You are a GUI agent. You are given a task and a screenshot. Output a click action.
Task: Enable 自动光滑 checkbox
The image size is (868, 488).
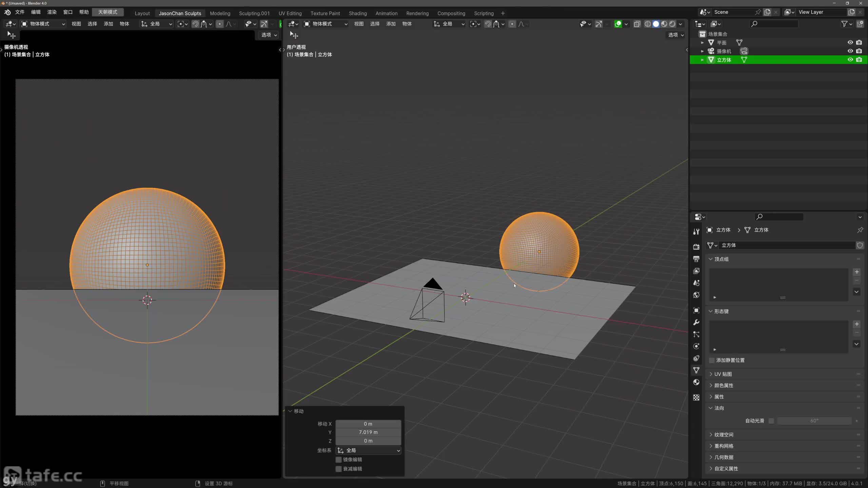pyautogui.click(x=771, y=421)
